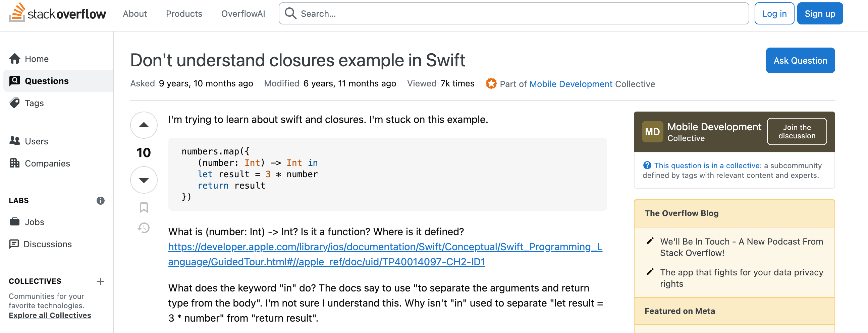The width and height of the screenshot is (868, 333).
Task: Click the Discussions chat icon
Action: click(14, 244)
